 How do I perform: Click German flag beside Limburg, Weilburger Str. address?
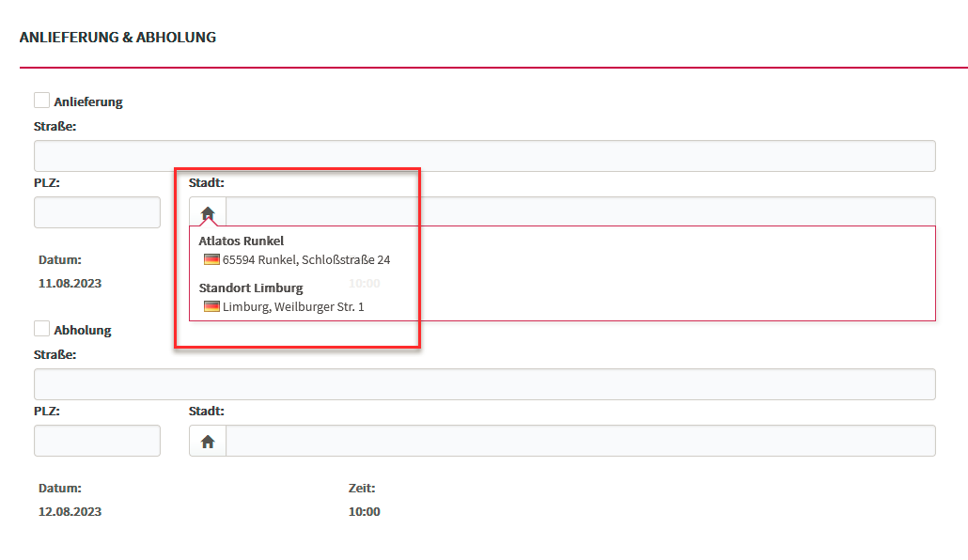coord(211,306)
